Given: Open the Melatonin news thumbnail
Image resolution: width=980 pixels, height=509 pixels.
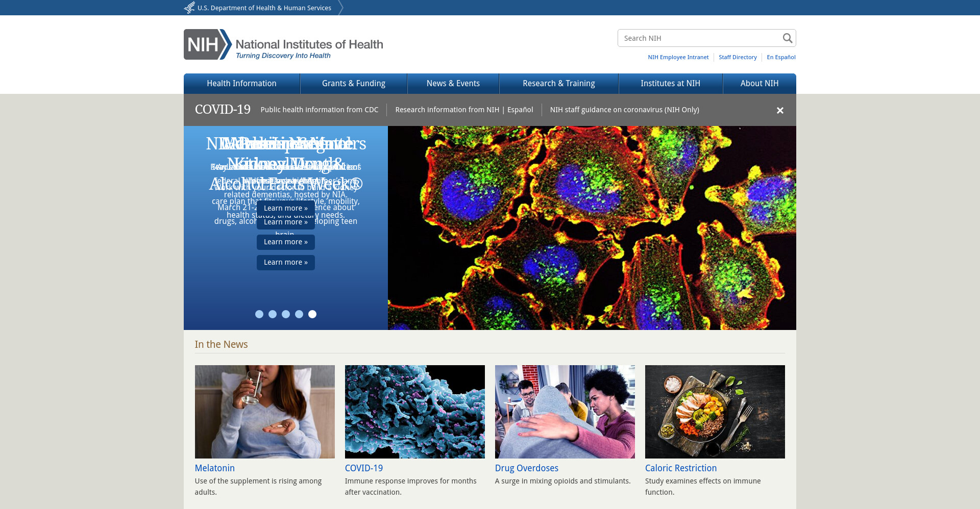Looking at the screenshot, I should (x=265, y=412).
